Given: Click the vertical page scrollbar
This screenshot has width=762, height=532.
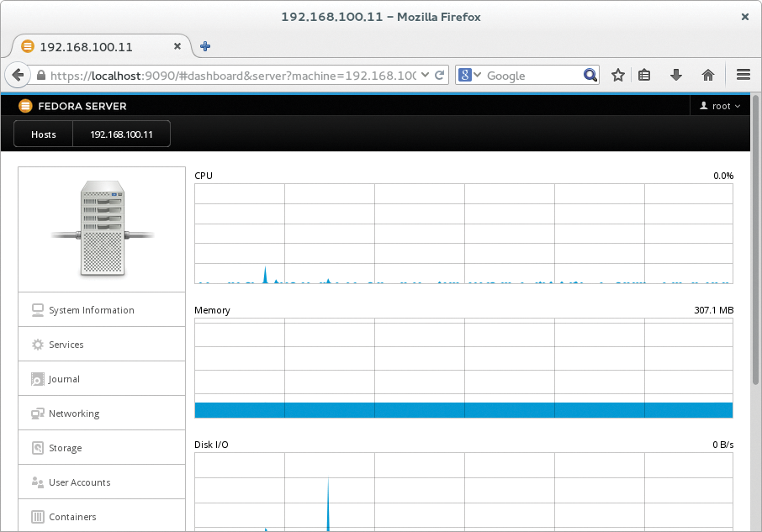Looking at the screenshot, I should pyautogui.click(x=755, y=252).
